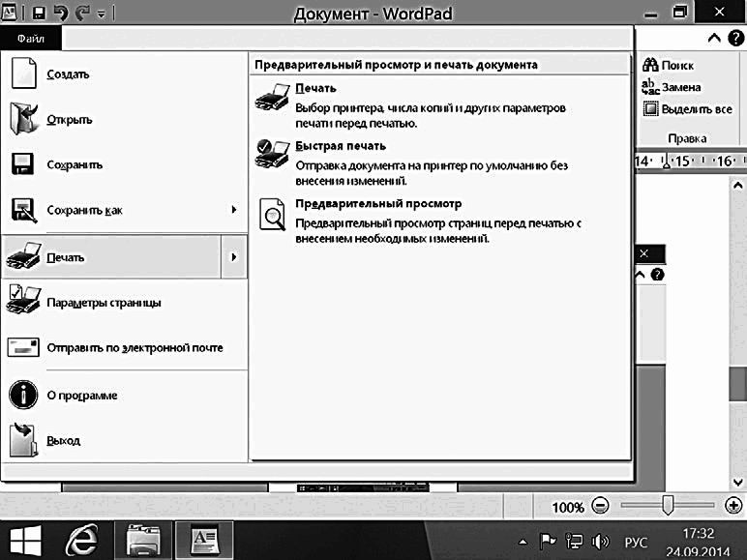Click the folder icon next to Открыть

[x=23, y=119]
